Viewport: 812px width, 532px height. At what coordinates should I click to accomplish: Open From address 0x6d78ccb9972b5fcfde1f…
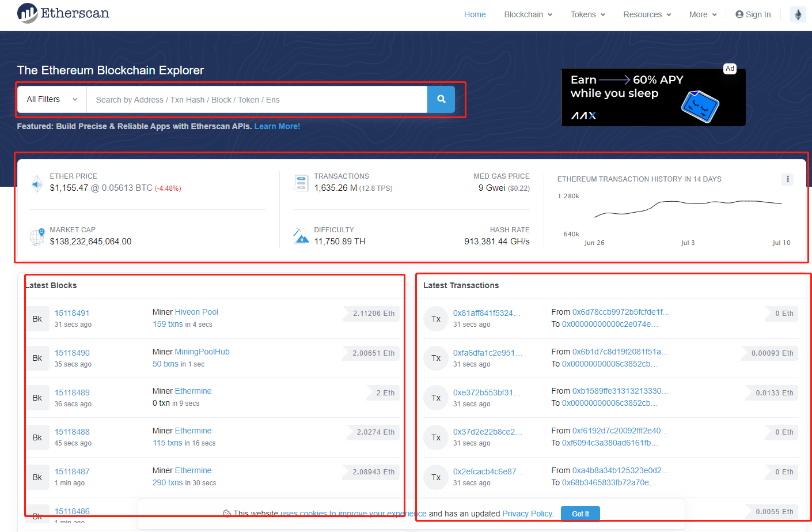(621, 312)
